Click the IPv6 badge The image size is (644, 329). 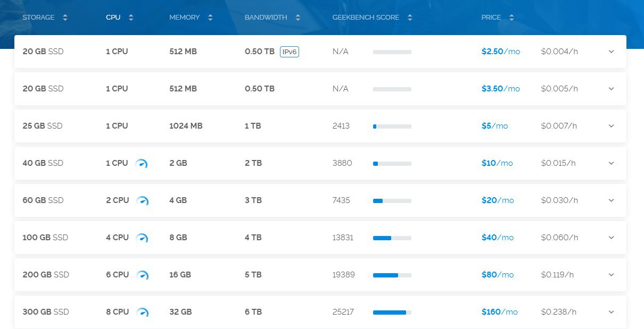tap(290, 52)
